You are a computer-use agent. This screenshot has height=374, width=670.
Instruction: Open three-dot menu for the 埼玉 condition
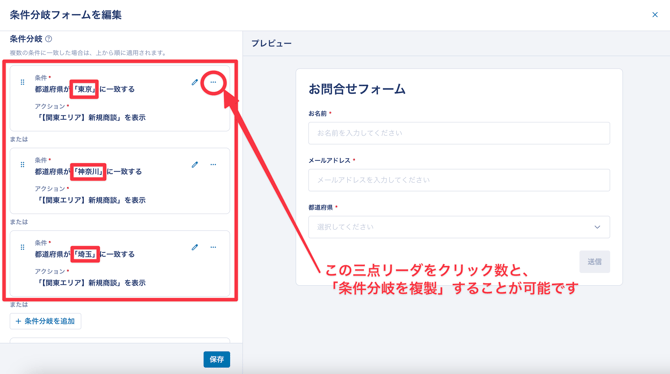tap(213, 247)
